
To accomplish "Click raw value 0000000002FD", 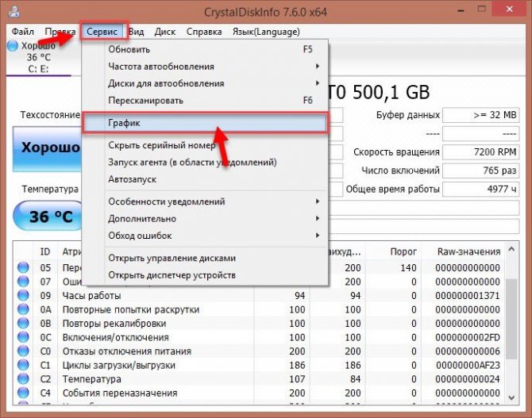I will (468, 337).
